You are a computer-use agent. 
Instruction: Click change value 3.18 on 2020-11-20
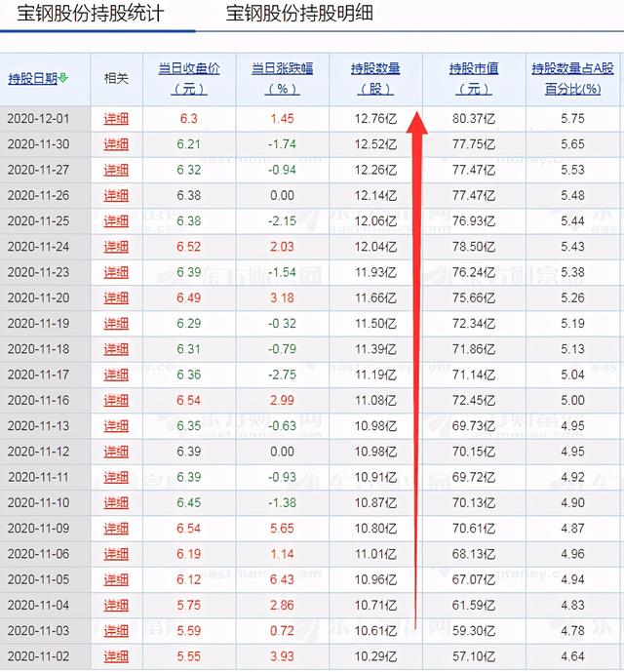[282, 297]
